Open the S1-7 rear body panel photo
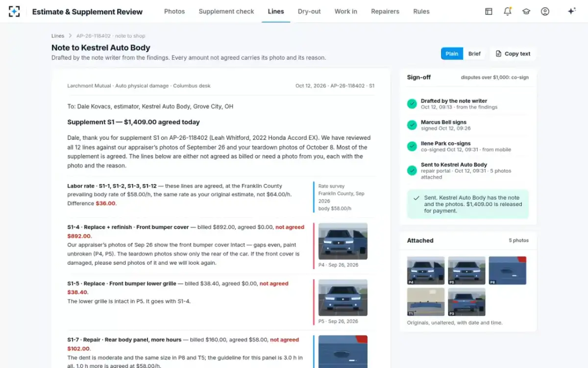 coord(343,351)
